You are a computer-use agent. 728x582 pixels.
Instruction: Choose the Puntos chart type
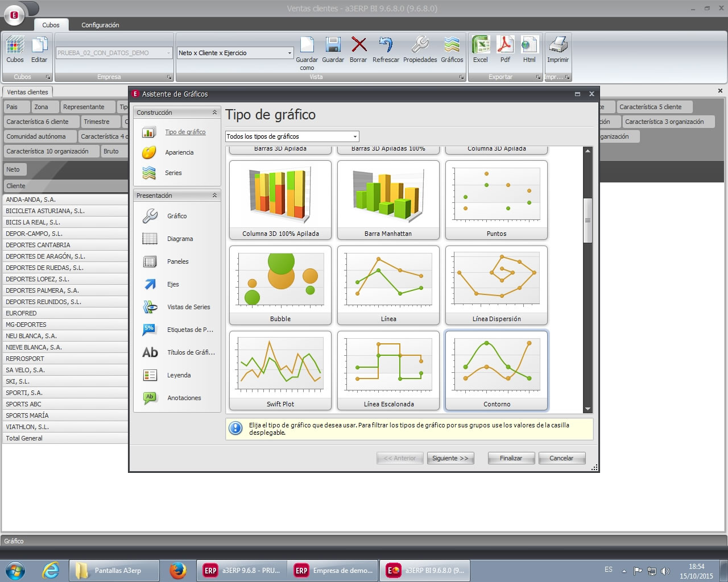(497, 200)
